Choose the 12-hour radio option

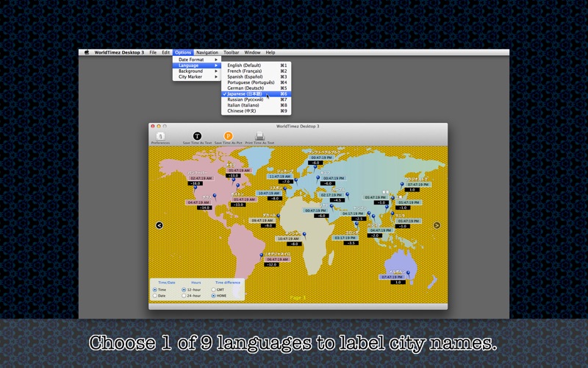tap(184, 290)
